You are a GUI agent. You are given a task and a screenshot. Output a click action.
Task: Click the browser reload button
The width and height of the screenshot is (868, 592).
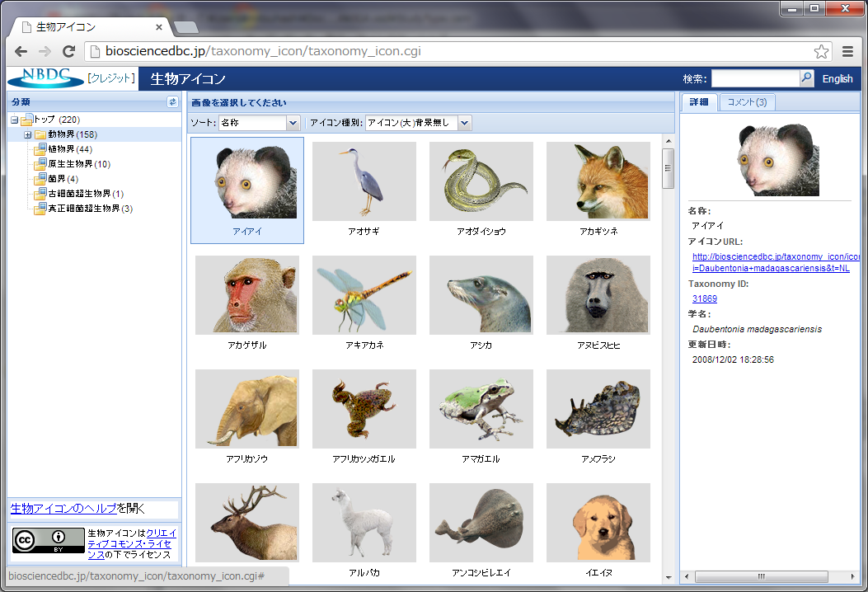tap(69, 51)
